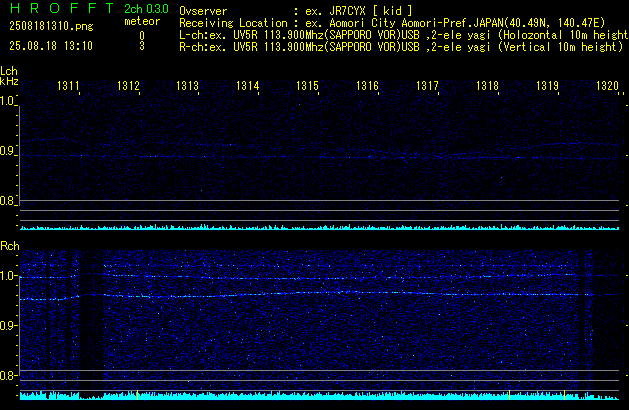Viewport: 629px width, 410px height.
Task: Click the 'Lch' channel label
Action: click(9, 71)
